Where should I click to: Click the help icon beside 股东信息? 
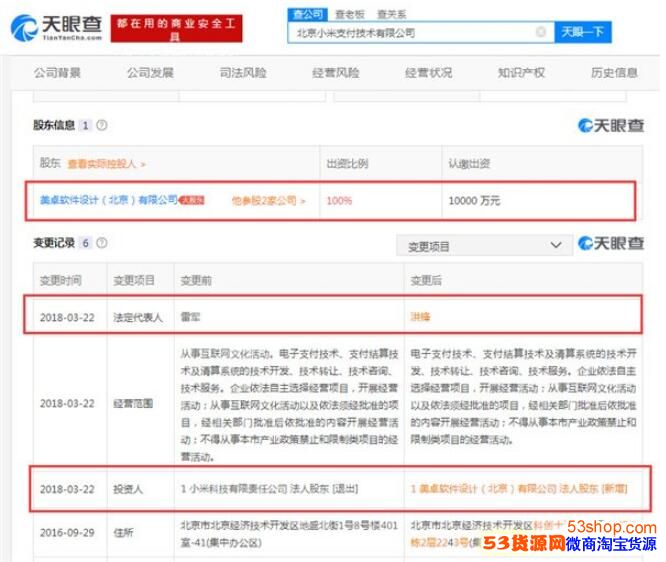click(x=102, y=125)
